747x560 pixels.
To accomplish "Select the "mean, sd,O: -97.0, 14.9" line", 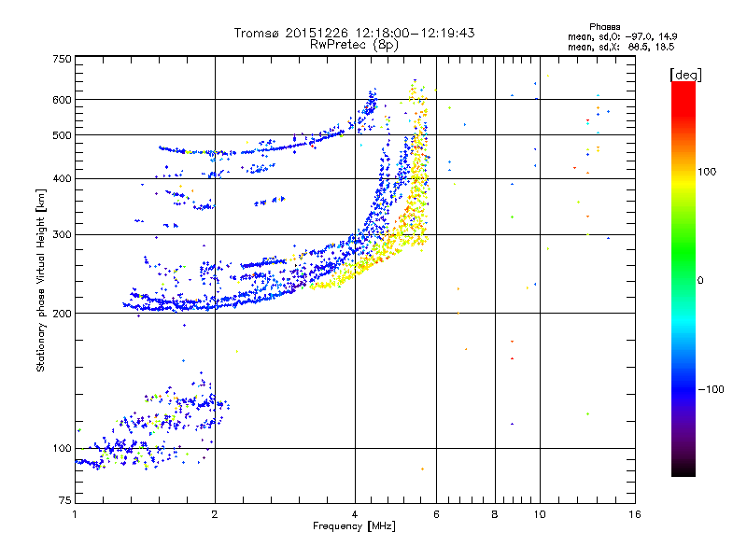I will point(622,36).
